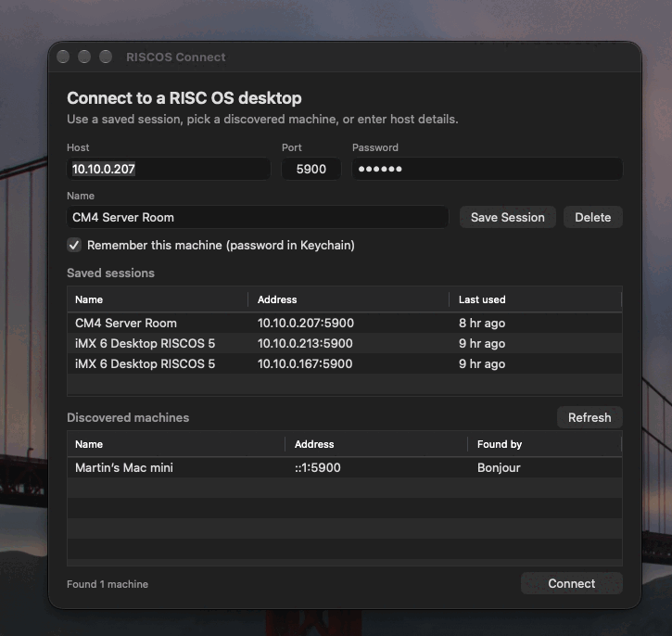Click the session Name text field

[x=258, y=217]
